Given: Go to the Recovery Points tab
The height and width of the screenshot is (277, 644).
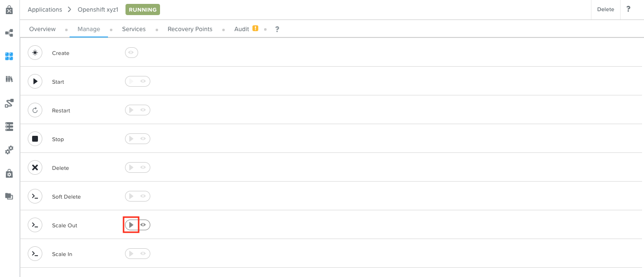Looking at the screenshot, I should click(x=190, y=29).
